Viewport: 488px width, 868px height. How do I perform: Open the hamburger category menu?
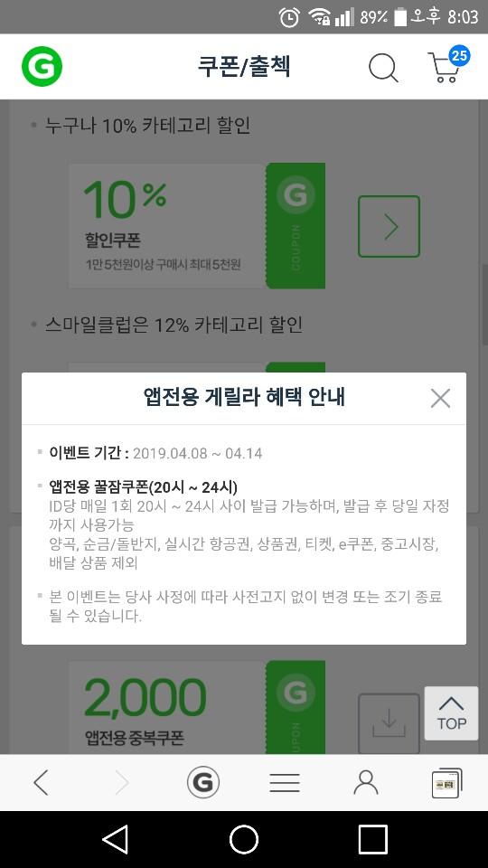click(x=285, y=783)
